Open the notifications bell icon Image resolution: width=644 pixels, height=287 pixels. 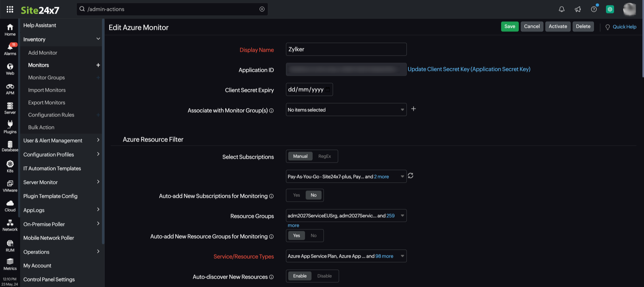pyautogui.click(x=561, y=9)
